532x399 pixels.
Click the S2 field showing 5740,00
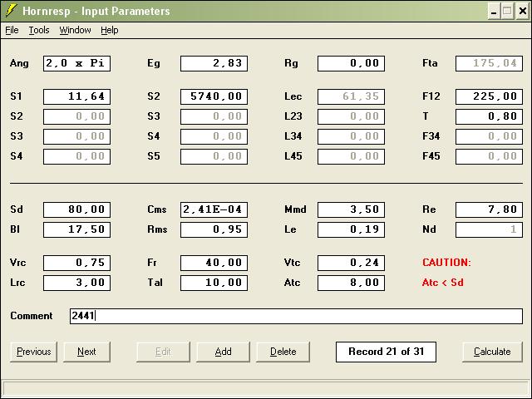click(x=214, y=96)
